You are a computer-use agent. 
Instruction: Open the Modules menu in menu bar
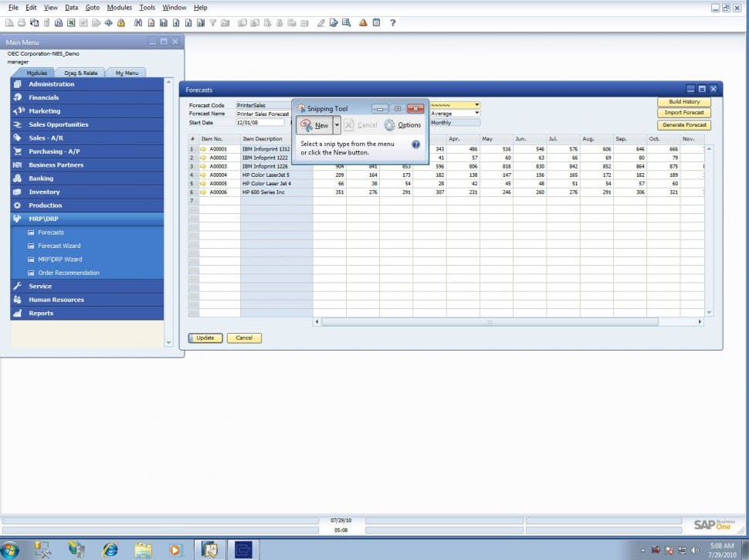pos(120,8)
